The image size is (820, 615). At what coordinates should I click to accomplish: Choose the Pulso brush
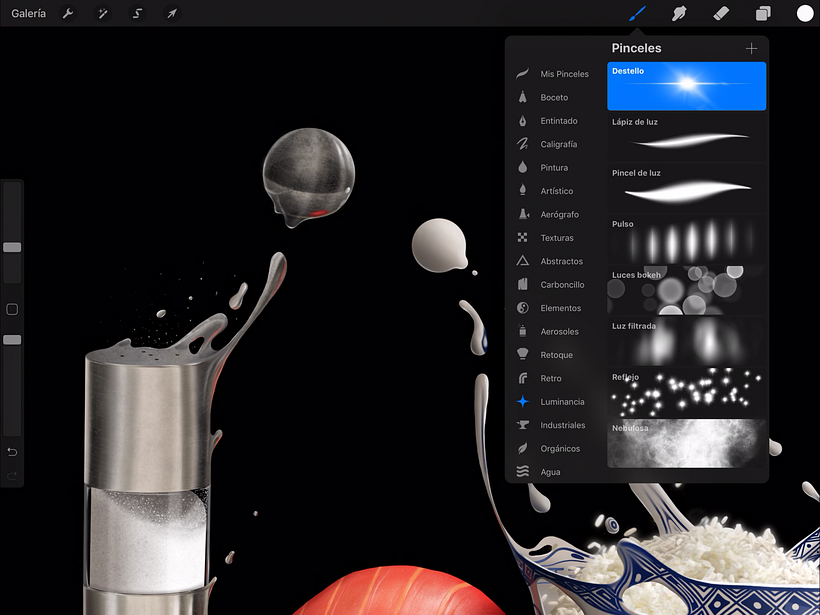(x=687, y=239)
